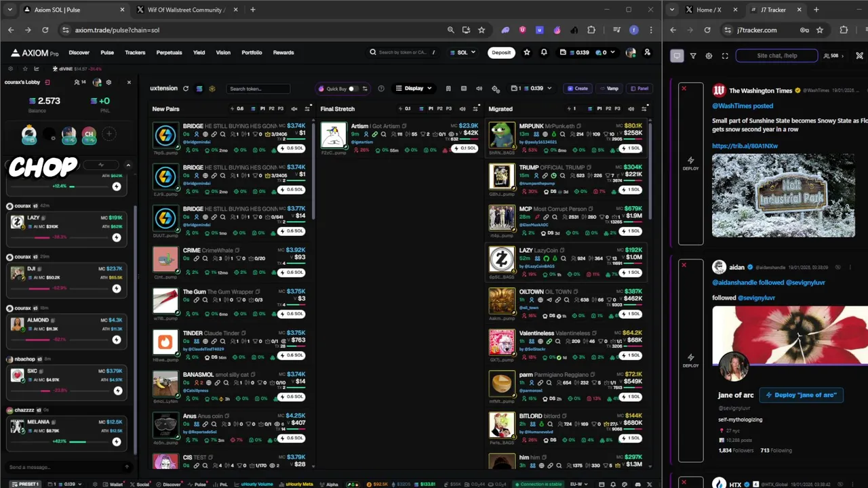
Task: Click the sound volume icon in Pulse toolbar
Action: tap(479, 89)
